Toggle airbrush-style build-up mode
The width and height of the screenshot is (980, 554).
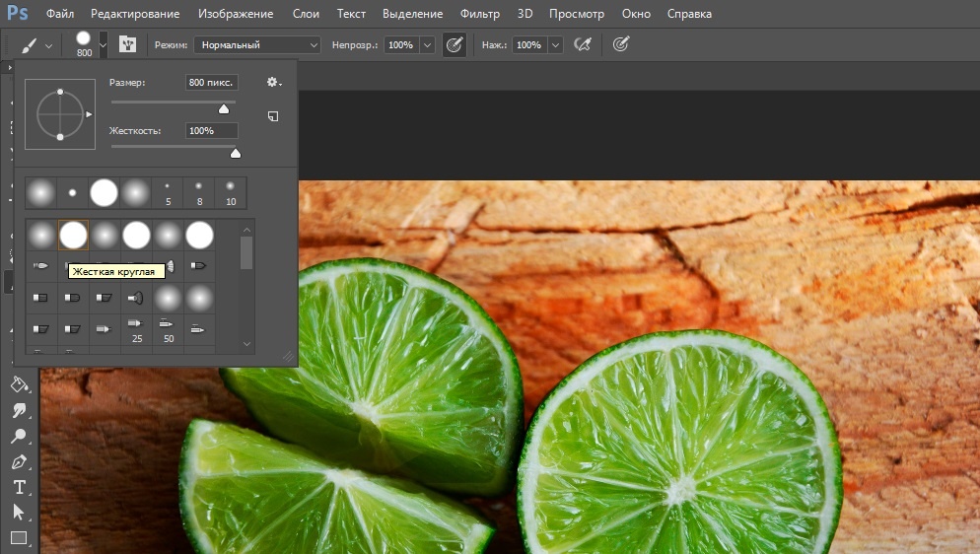pyautogui.click(x=583, y=44)
